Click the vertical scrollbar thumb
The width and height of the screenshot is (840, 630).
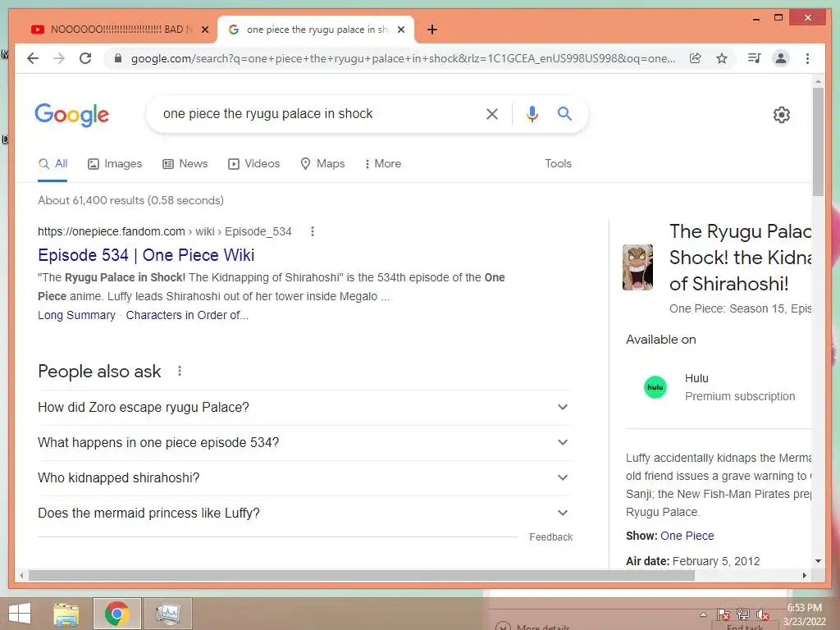coord(818,142)
